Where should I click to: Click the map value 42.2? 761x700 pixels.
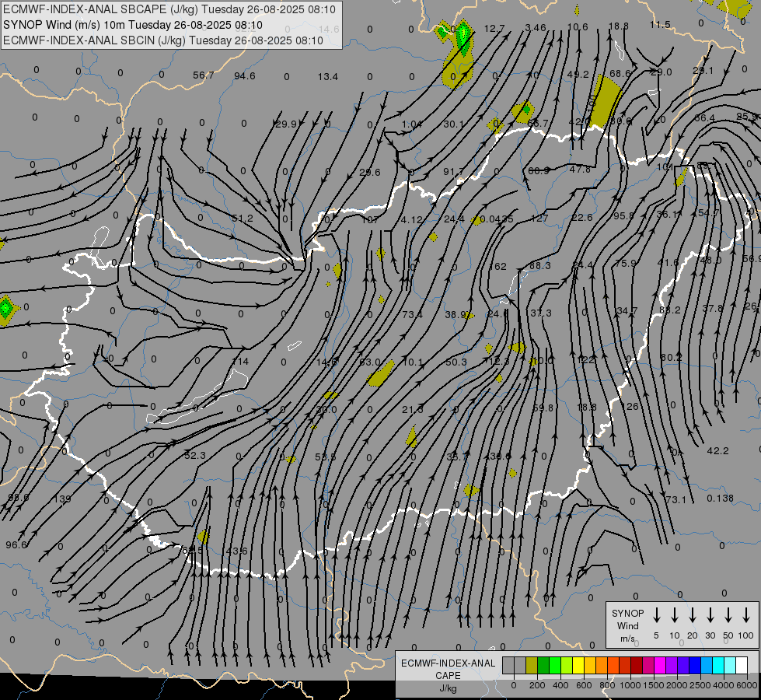[717, 451]
